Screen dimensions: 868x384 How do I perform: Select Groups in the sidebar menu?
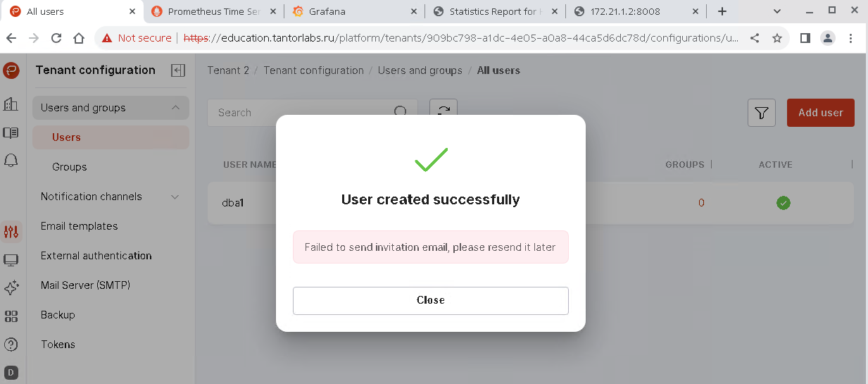click(70, 167)
